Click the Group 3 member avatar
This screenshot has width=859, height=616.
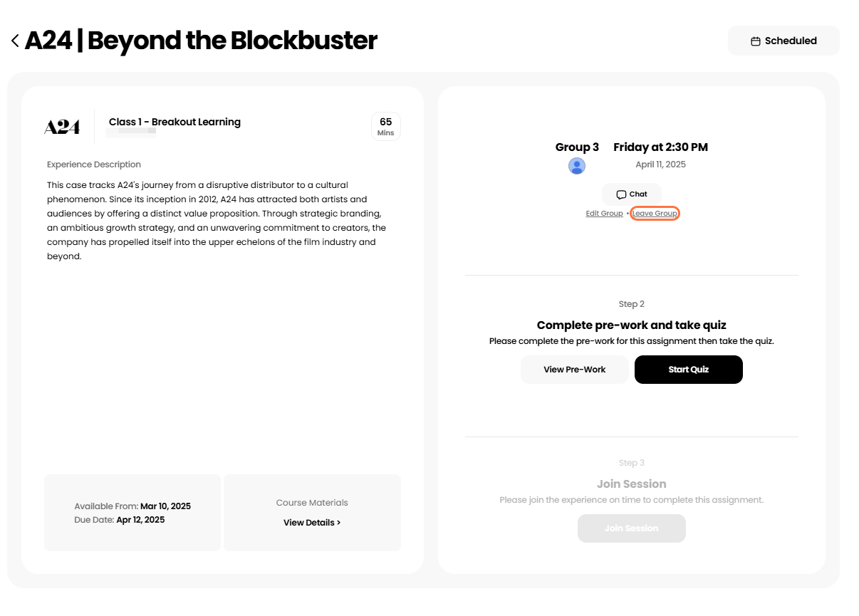577,166
